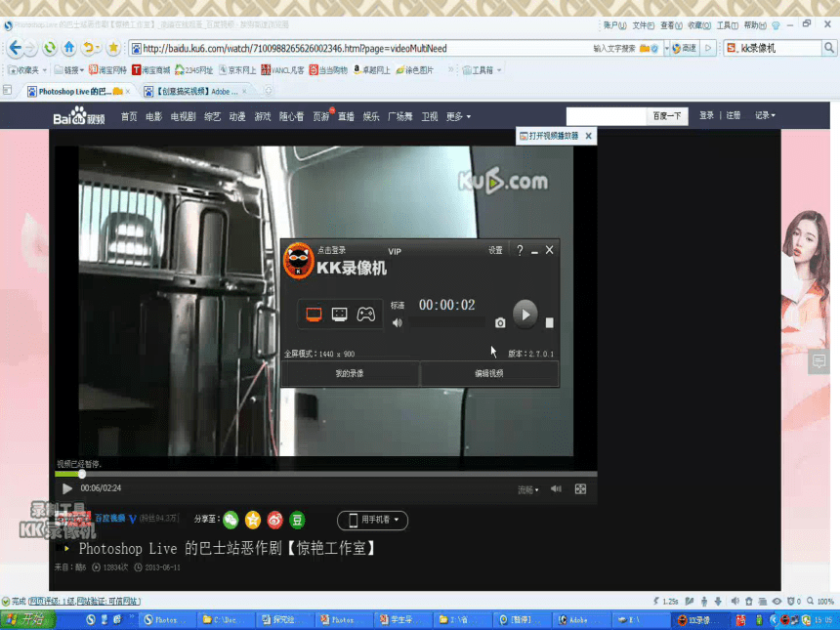The width and height of the screenshot is (840, 630).
Task: Open 账户 menu in browser
Action: pos(614,25)
